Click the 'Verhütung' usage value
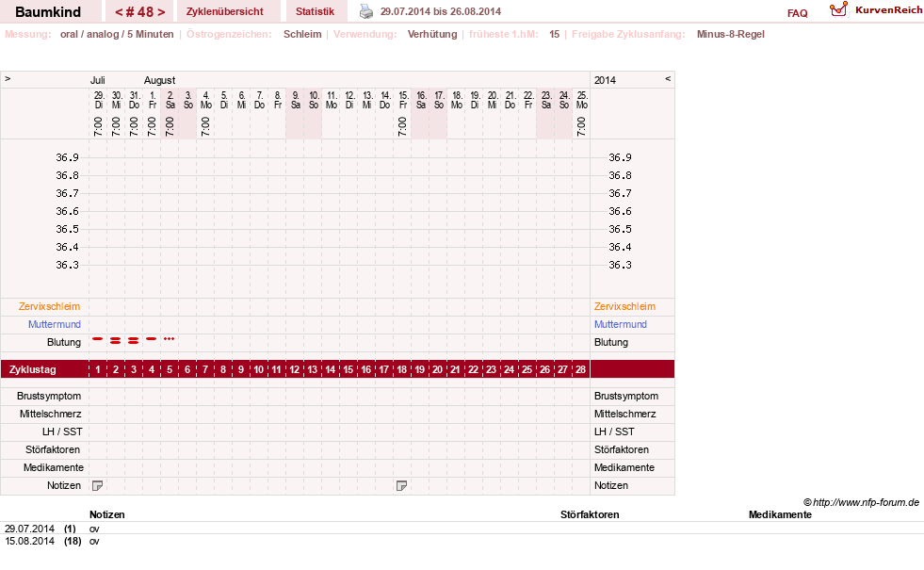Image resolution: width=924 pixels, height=570 pixels. coord(432,34)
